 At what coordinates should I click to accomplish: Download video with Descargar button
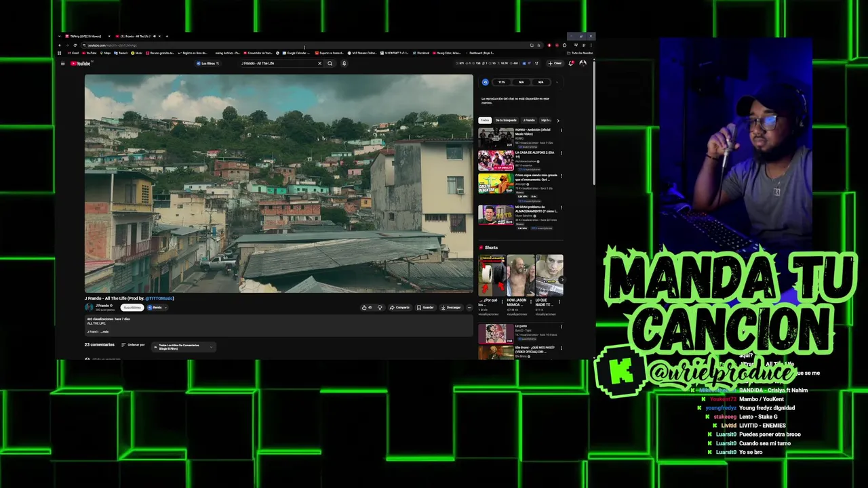451,307
